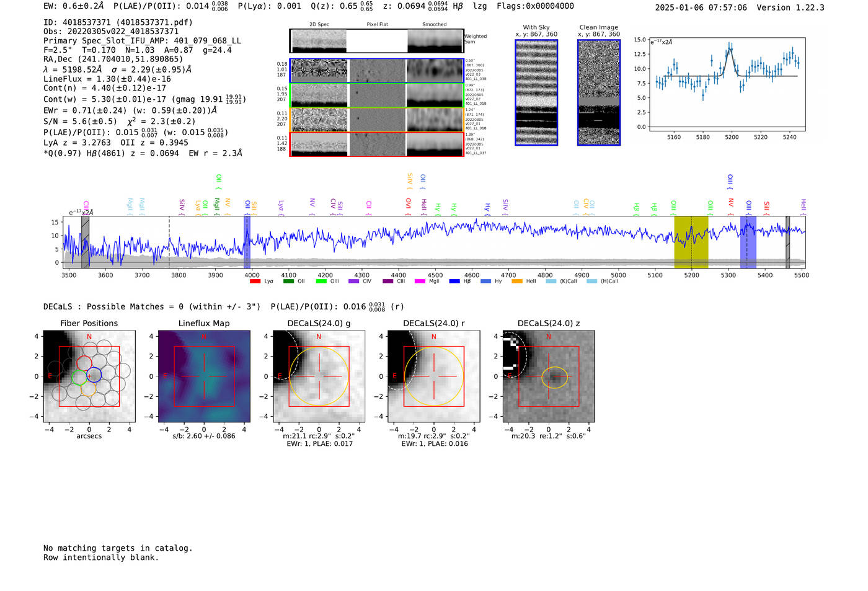Screen dimensions: 868x591
Task: Click the Primary Spec_Slot_IFU_AMP line
Action: pyautogui.click(x=143, y=41)
